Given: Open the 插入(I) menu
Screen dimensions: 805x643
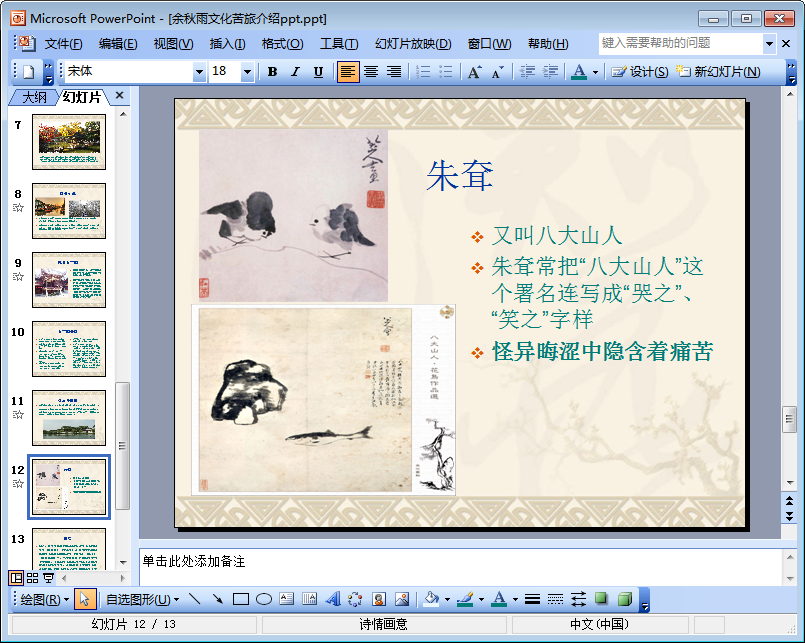Looking at the screenshot, I should pyautogui.click(x=227, y=44).
